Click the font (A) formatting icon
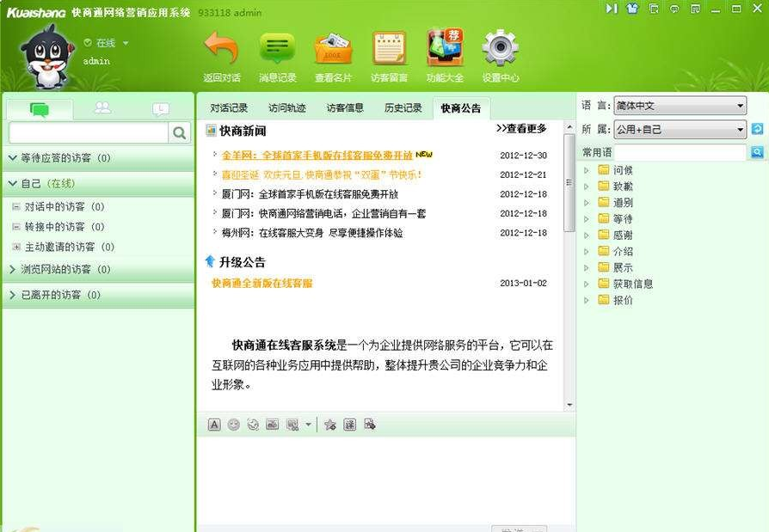The height and width of the screenshot is (532, 769). (x=214, y=425)
